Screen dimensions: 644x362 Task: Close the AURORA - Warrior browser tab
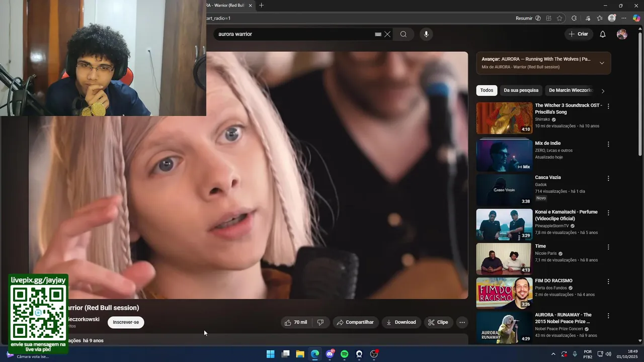pos(250,6)
